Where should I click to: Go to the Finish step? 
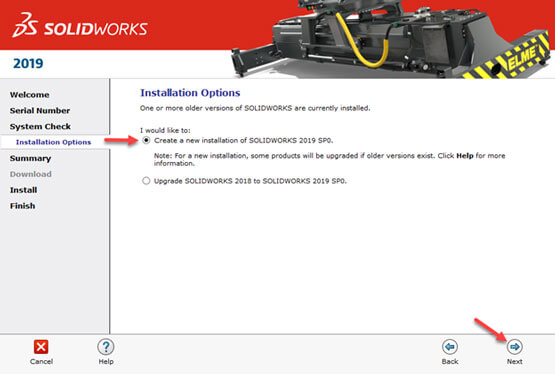pyautogui.click(x=23, y=206)
